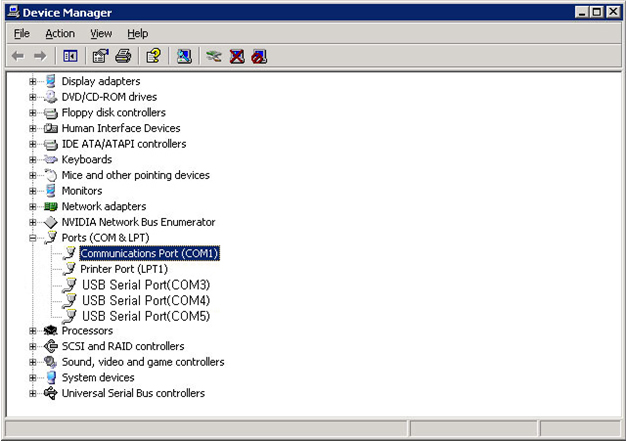Collapse the Ports (COM & LPT) node
The height and width of the screenshot is (441, 626).
point(33,238)
